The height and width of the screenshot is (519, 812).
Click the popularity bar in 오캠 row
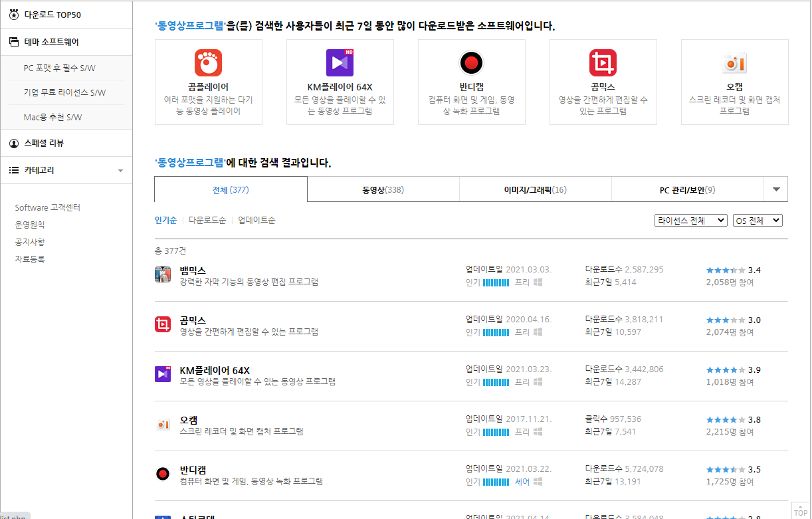coord(496,432)
